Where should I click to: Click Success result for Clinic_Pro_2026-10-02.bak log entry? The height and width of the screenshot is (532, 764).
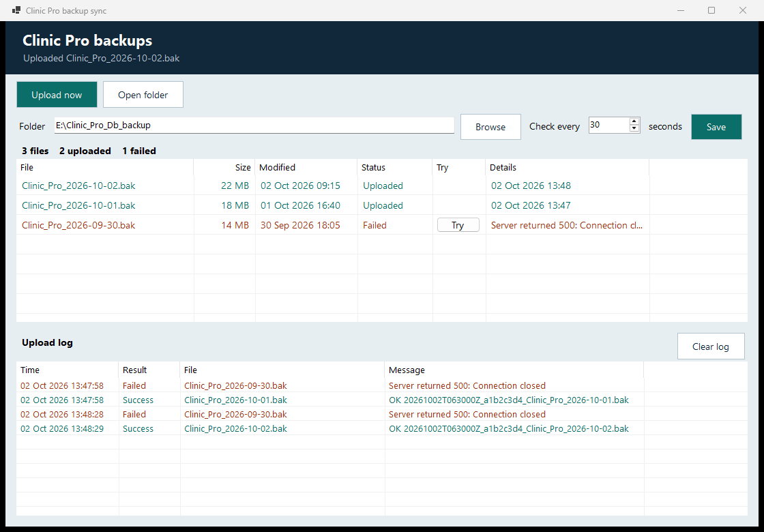138,429
